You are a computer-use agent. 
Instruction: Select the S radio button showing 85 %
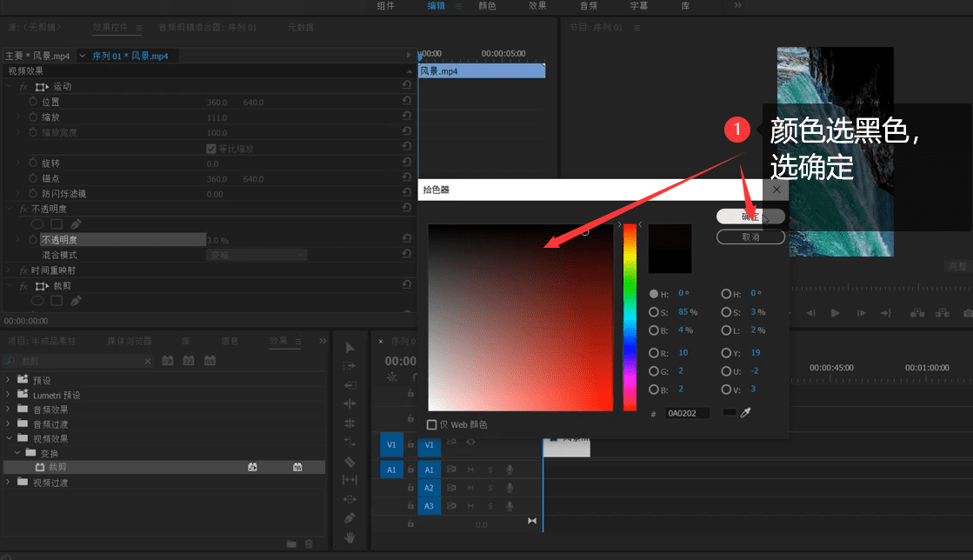(653, 312)
